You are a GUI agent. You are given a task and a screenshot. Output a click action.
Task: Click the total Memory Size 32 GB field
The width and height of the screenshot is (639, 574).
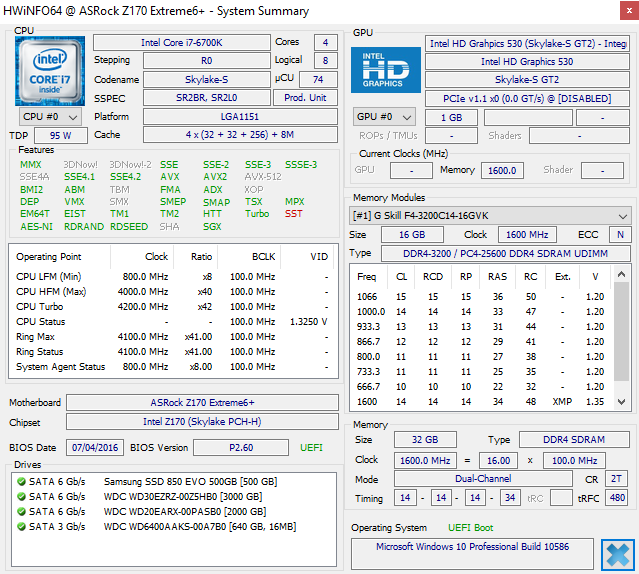click(x=425, y=440)
